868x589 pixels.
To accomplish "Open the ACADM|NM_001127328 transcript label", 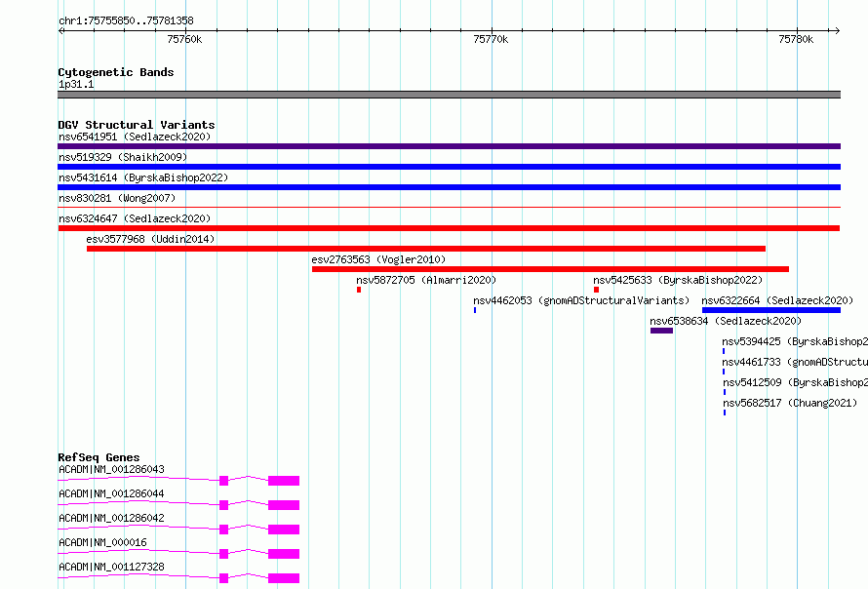I will coord(111,567).
